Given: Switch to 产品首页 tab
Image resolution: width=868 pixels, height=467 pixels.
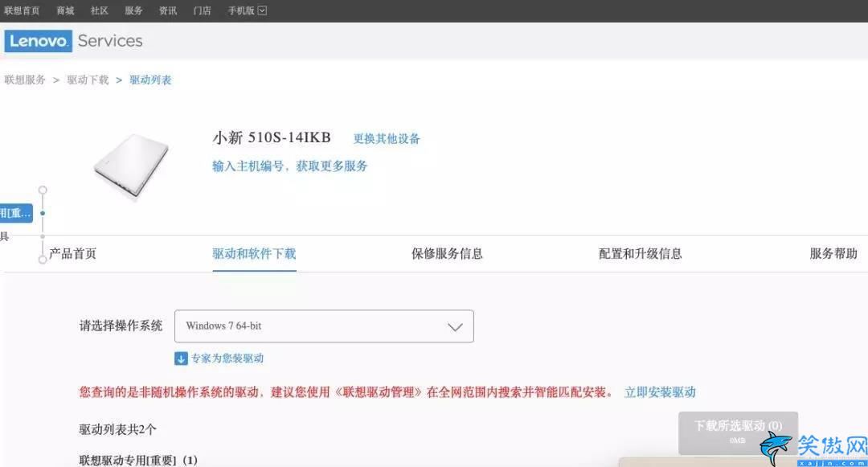Looking at the screenshot, I should [72, 254].
